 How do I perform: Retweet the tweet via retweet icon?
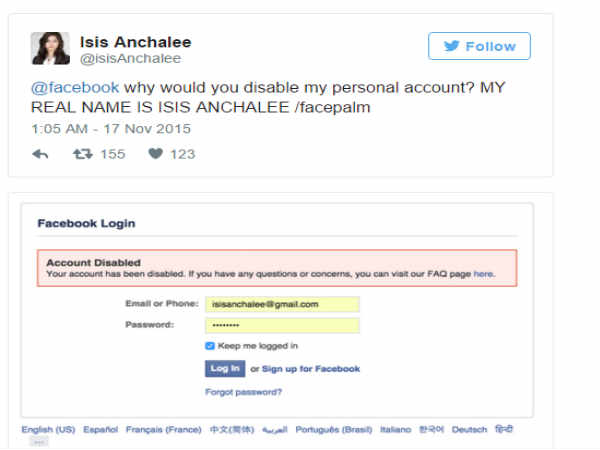point(83,154)
